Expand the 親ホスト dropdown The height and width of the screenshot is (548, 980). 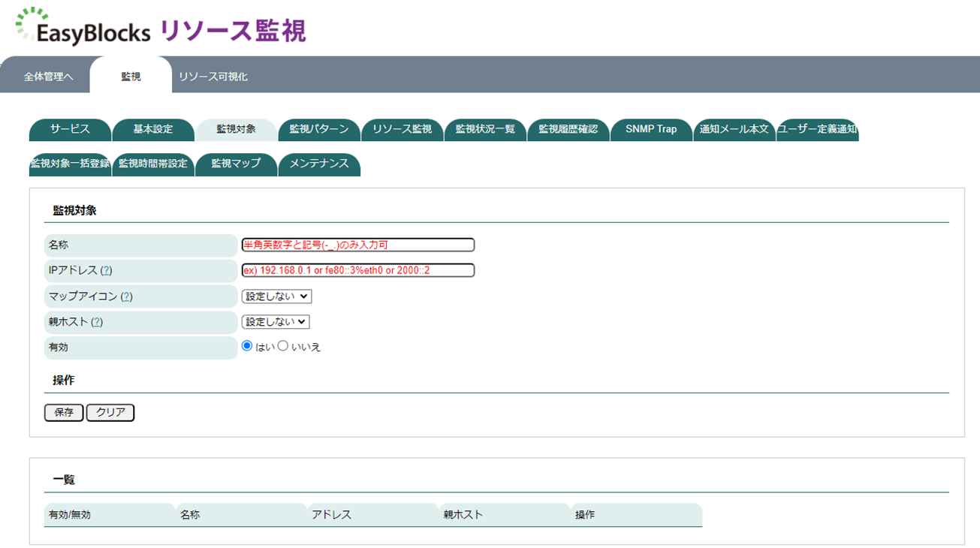click(276, 322)
